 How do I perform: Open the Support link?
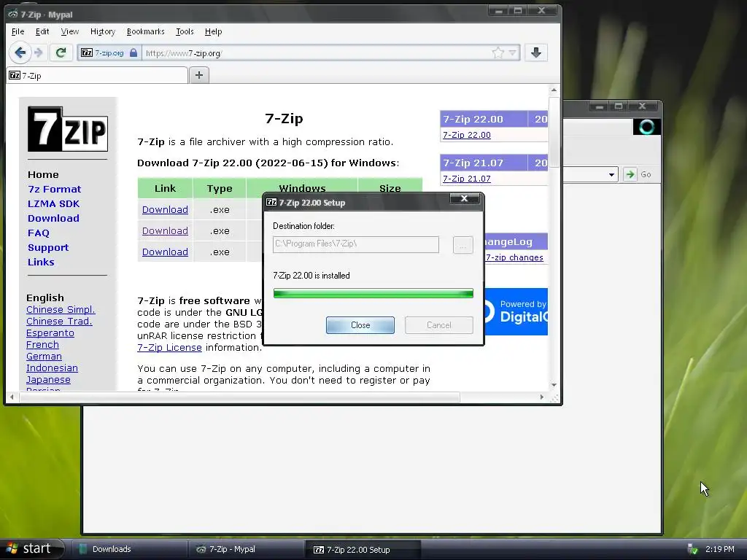coord(48,248)
